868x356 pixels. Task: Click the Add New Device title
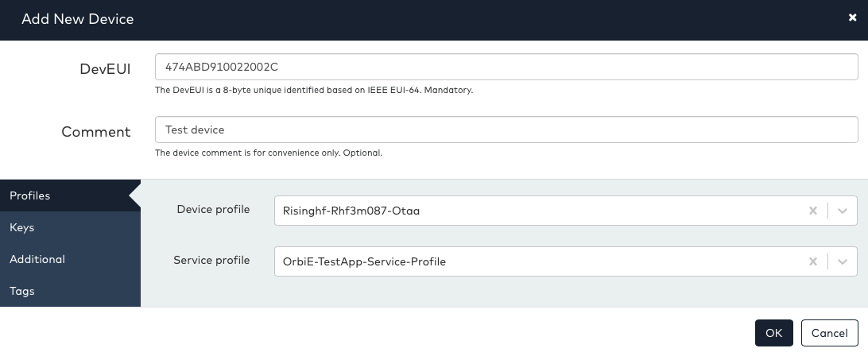click(x=78, y=19)
